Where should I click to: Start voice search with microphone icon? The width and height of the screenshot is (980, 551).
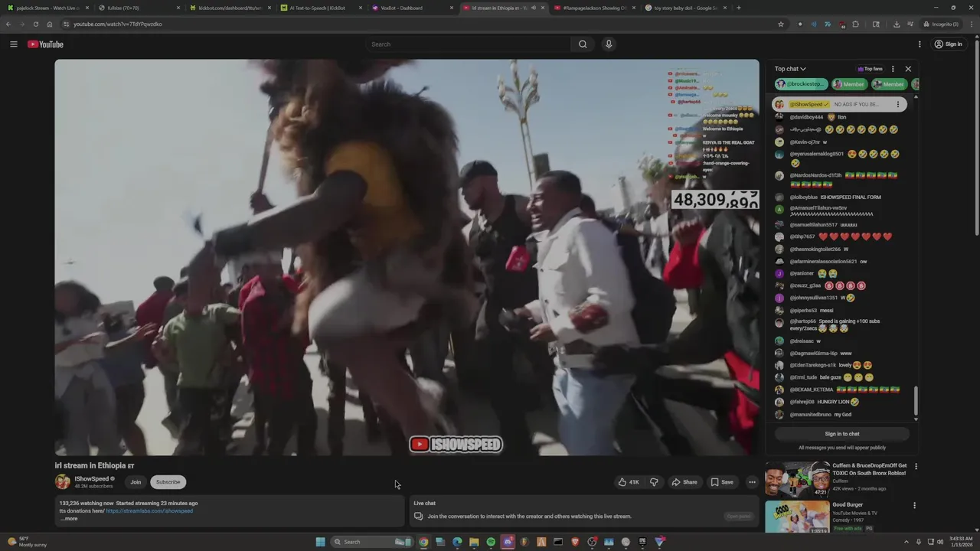[609, 44]
